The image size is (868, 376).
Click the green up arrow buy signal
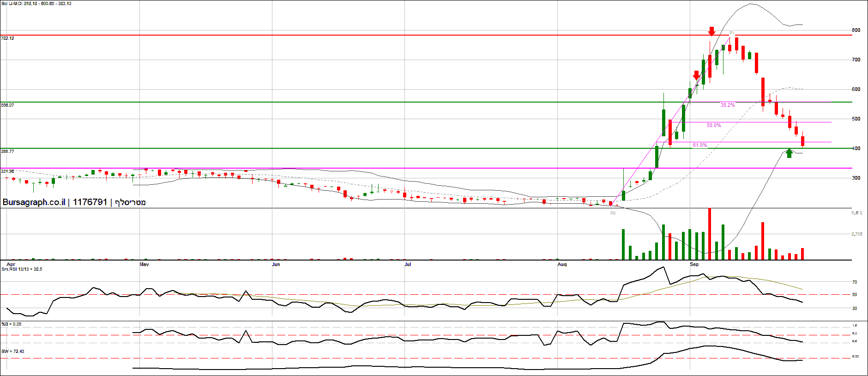pyautogui.click(x=789, y=153)
